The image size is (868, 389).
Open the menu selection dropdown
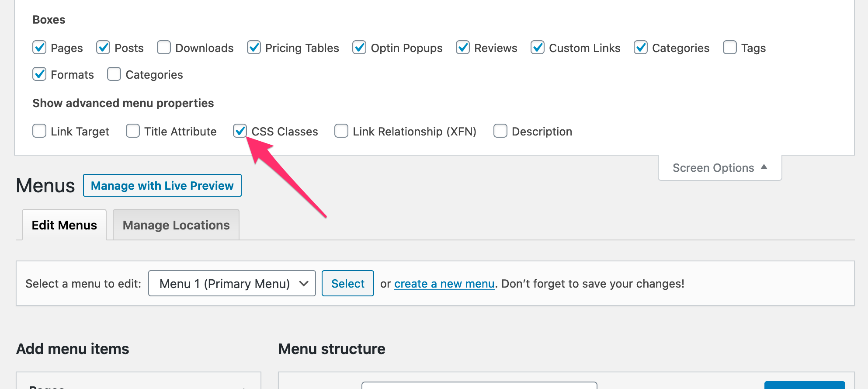(231, 283)
